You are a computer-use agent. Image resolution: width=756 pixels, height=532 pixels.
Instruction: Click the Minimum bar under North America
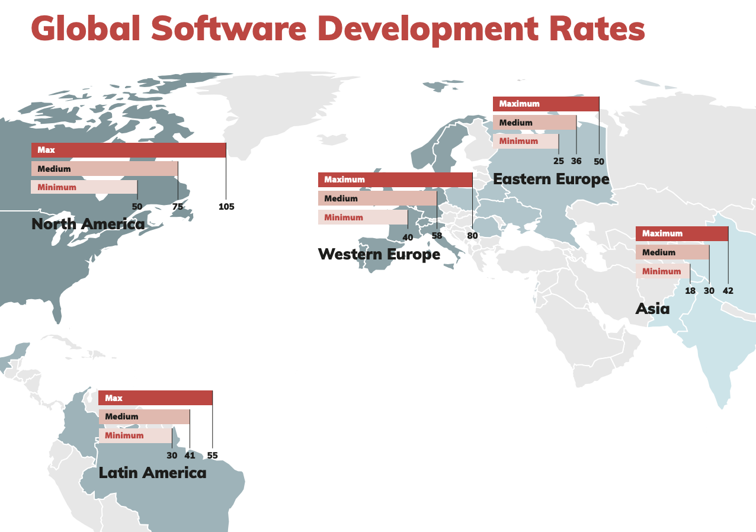[83, 187]
